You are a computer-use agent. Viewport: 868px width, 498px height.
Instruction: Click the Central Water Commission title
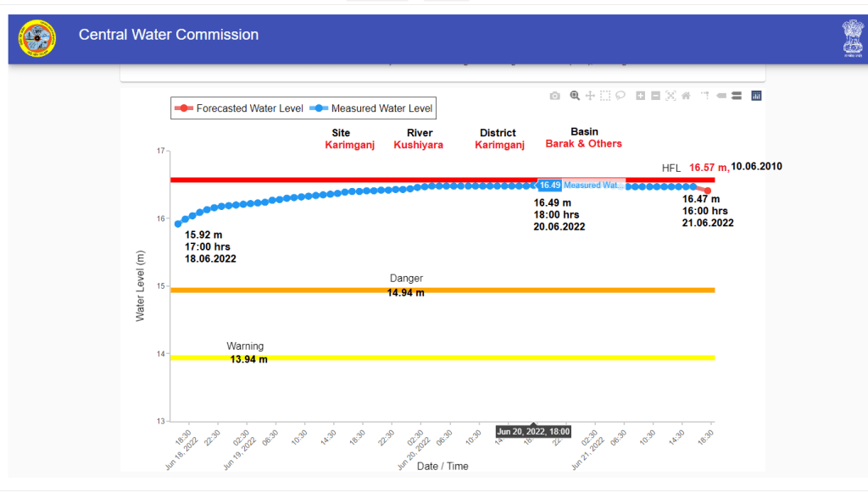point(169,35)
